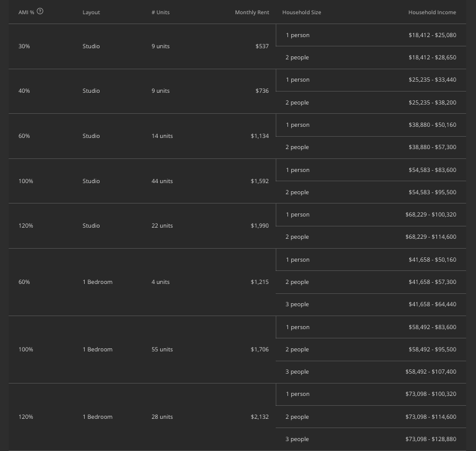Click the 44 units cell

click(162, 181)
